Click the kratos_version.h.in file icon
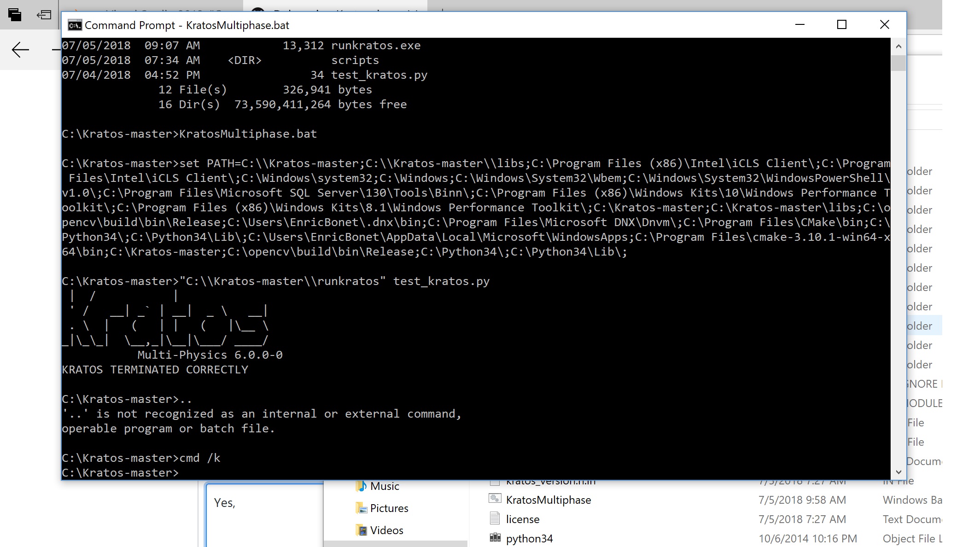Screen dimensions: 980x547 point(496,481)
